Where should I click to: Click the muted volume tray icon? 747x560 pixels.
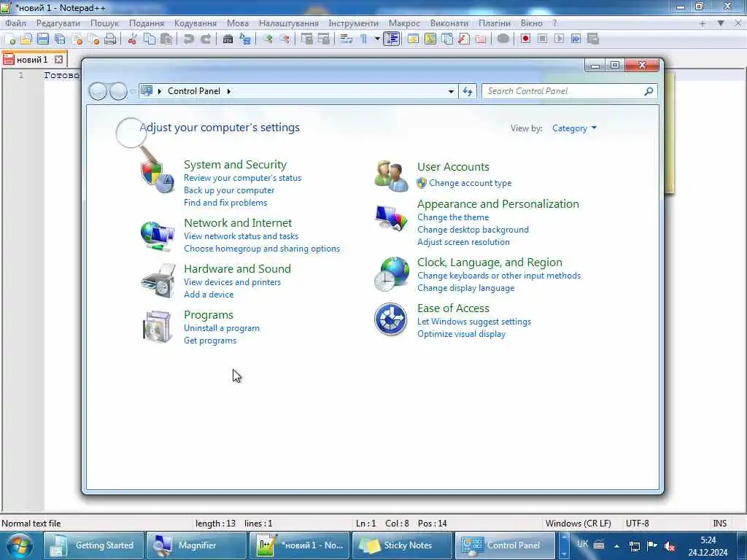[x=670, y=545]
